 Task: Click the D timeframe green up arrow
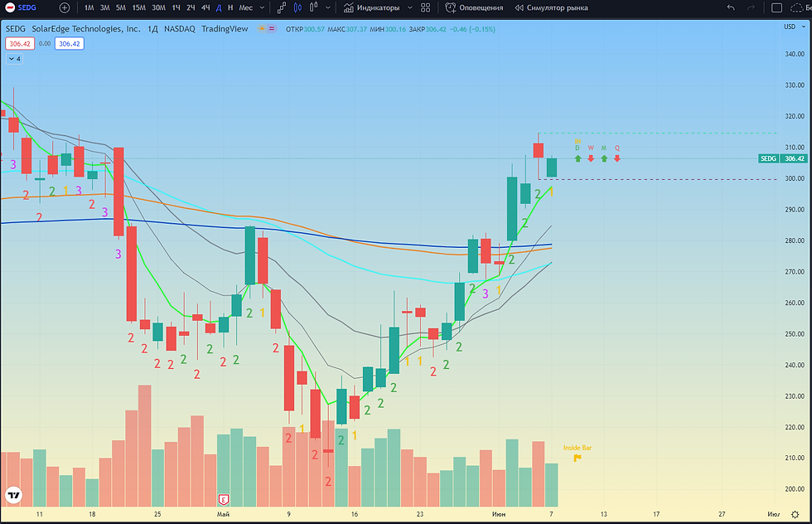578,158
